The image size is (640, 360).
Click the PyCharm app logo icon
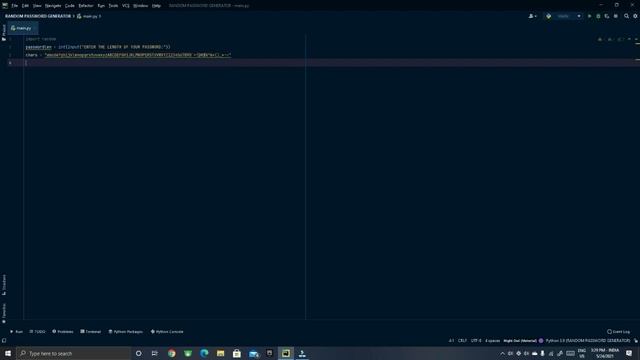click(5, 6)
